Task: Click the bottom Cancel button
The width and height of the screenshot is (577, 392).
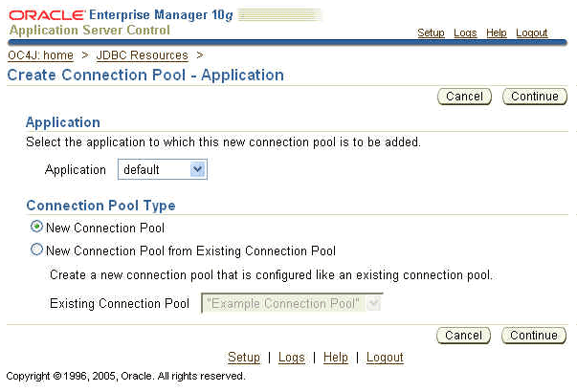Action: [x=463, y=336]
